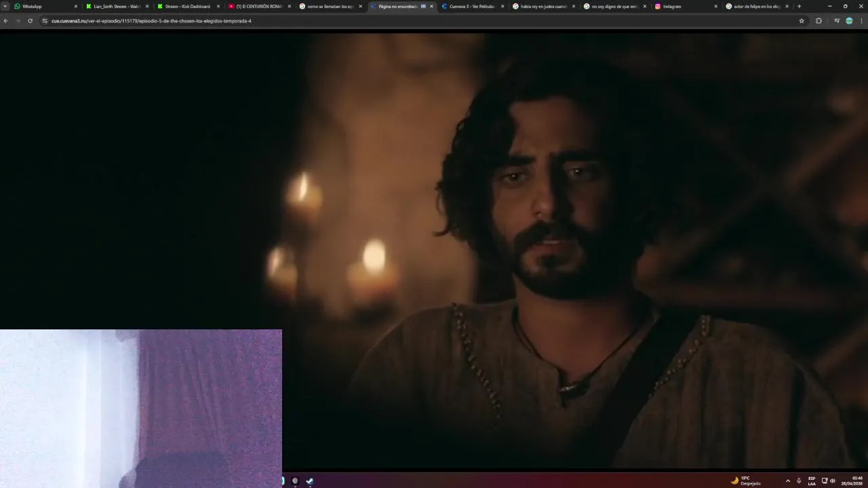View site information icon in address bar
The width and height of the screenshot is (868, 488).
[x=45, y=21]
